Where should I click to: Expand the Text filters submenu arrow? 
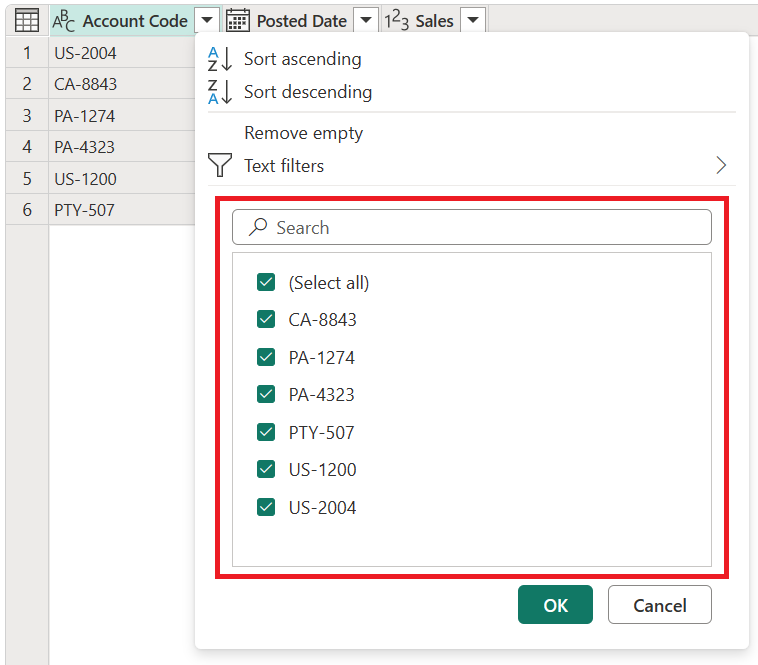(x=721, y=165)
